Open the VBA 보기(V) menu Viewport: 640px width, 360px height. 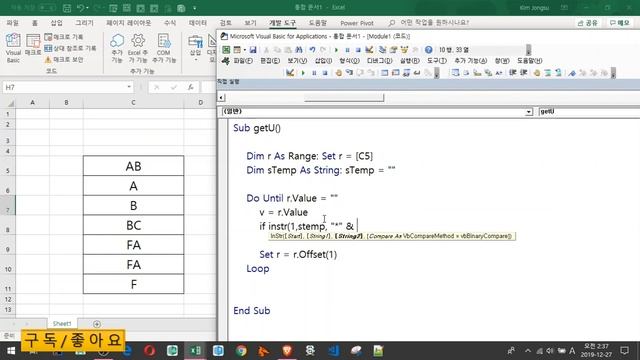(x=297, y=61)
